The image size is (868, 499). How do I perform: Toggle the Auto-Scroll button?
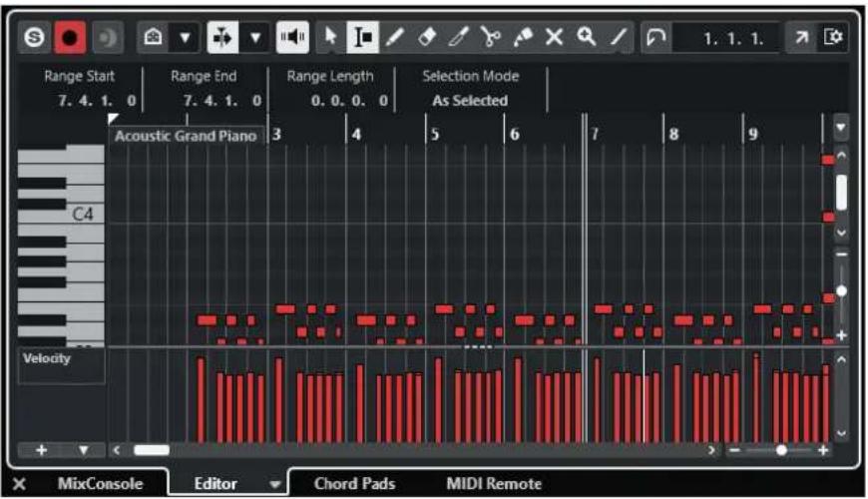(222, 38)
